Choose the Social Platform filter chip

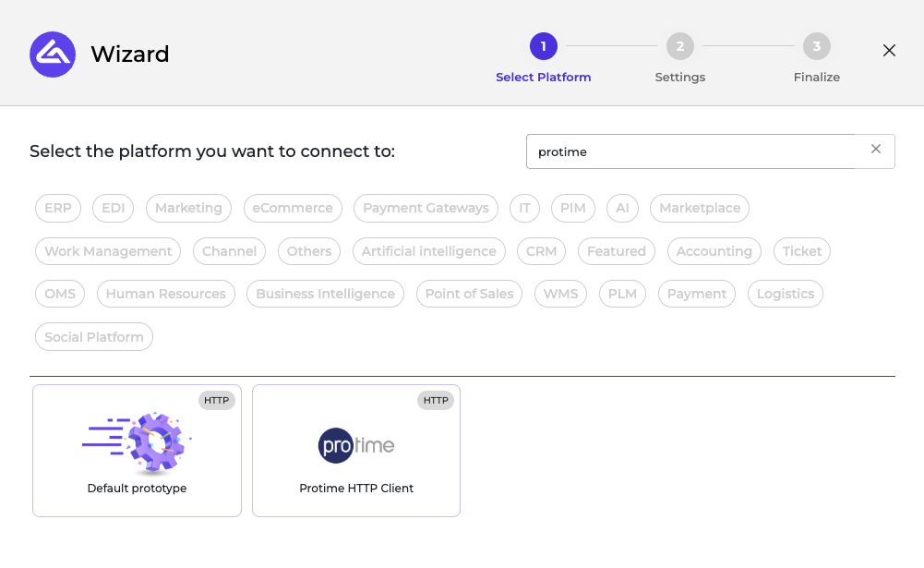click(x=94, y=337)
